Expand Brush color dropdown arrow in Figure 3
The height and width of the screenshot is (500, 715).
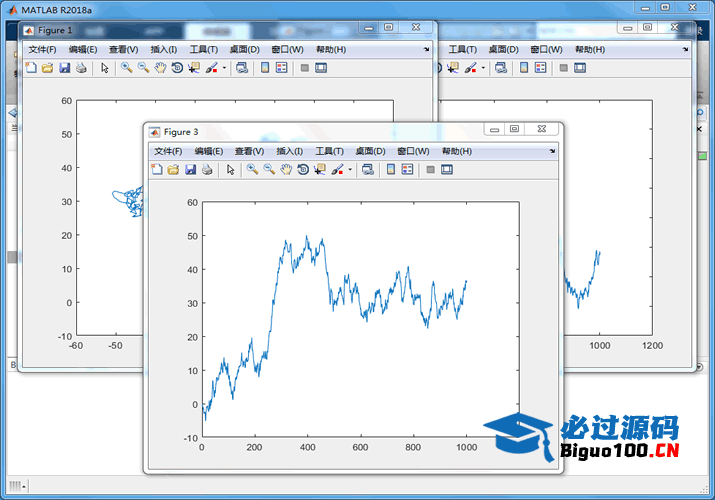pos(350,170)
